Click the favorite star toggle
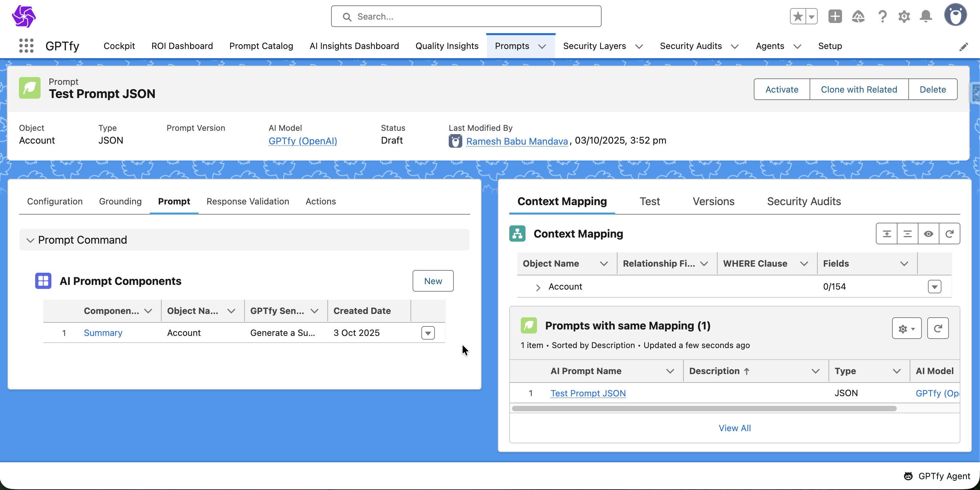Image resolution: width=980 pixels, height=490 pixels. click(x=798, y=16)
